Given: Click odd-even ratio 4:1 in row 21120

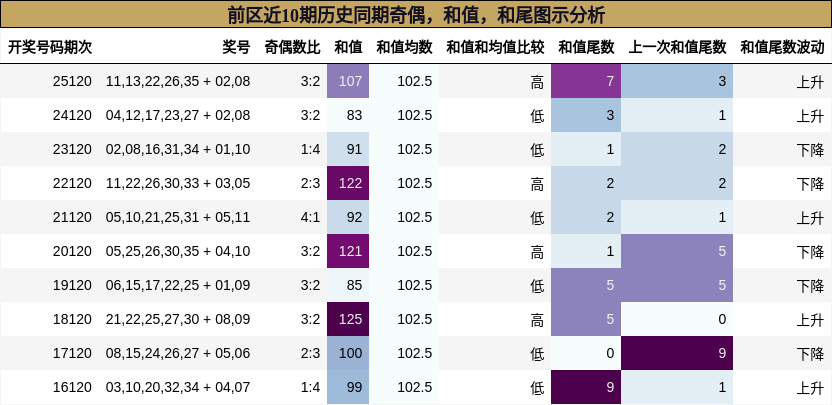Looking at the screenshot, I should click(310, 217).
